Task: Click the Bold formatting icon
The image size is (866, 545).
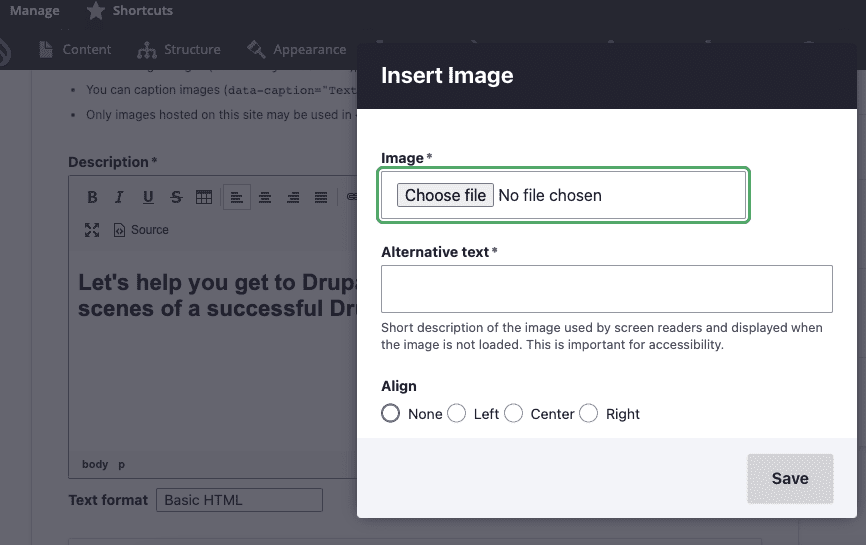Action: [x=92, y=197]
